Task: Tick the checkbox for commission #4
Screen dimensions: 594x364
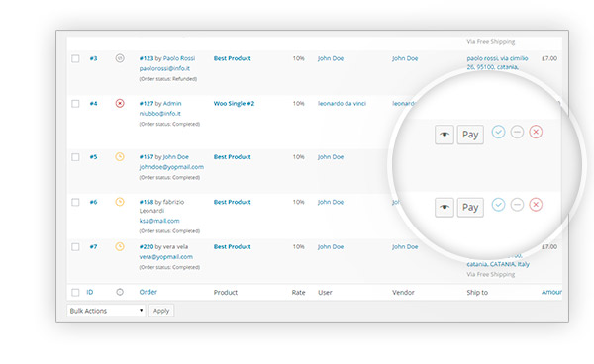Action: tap(75, 103)
